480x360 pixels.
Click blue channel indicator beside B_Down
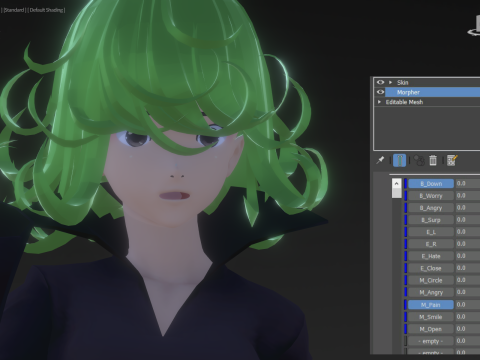coord(406,184)
